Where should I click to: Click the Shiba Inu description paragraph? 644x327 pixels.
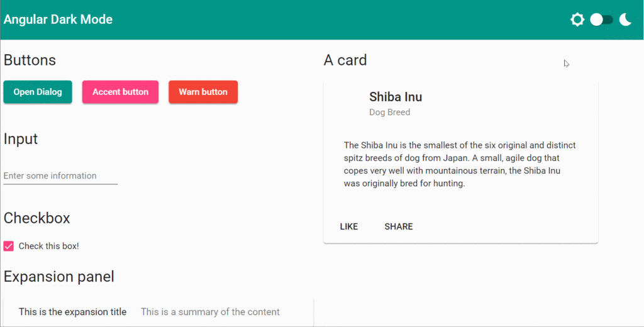click(460, 164)
